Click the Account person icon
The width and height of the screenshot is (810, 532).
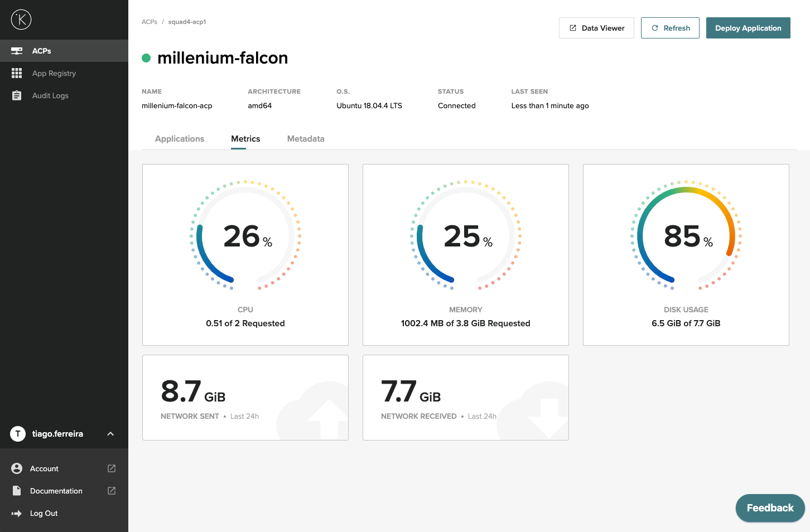click(17, 468)
